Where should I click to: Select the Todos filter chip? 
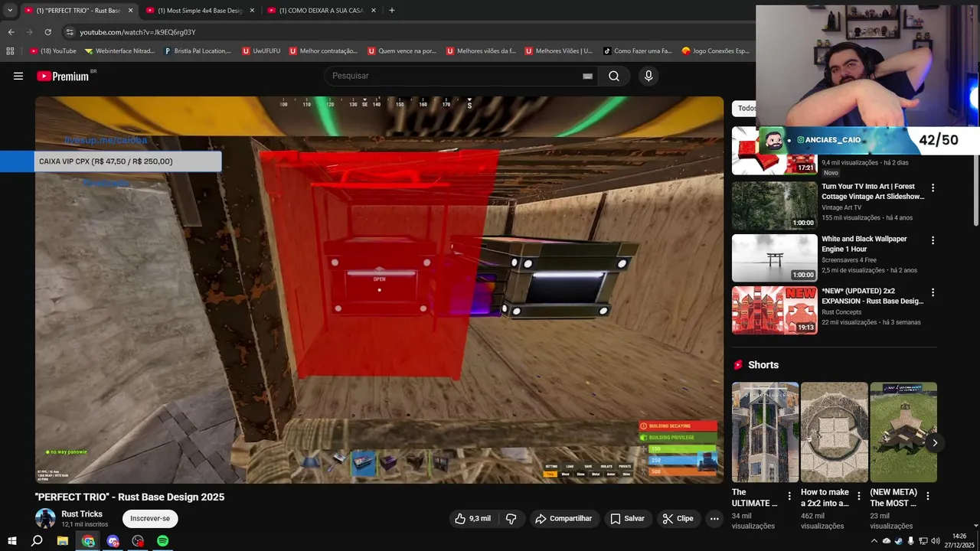[746, 108]
